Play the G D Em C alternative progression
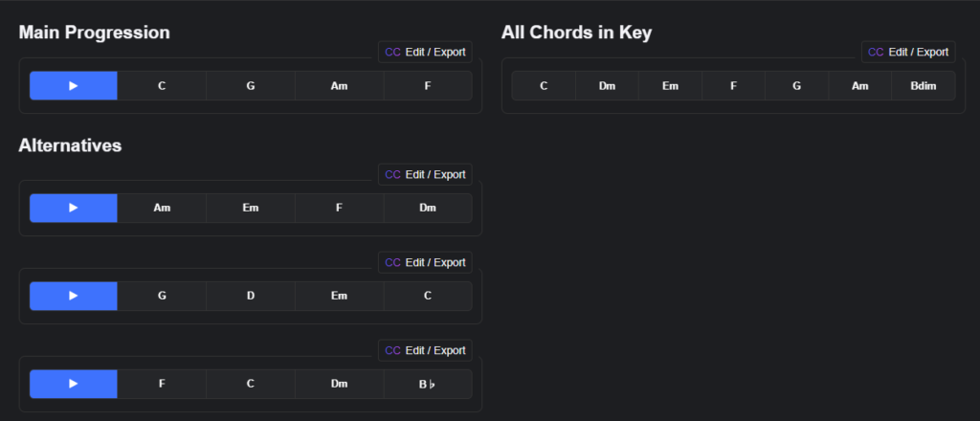This screenshot has height=421, width=980. click(x=74, y=296)
